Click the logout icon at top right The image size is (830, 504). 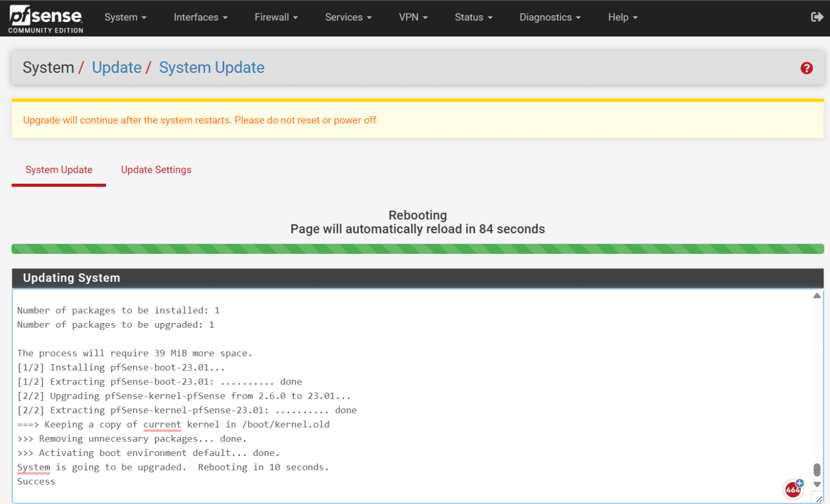(x=817, y=17)
